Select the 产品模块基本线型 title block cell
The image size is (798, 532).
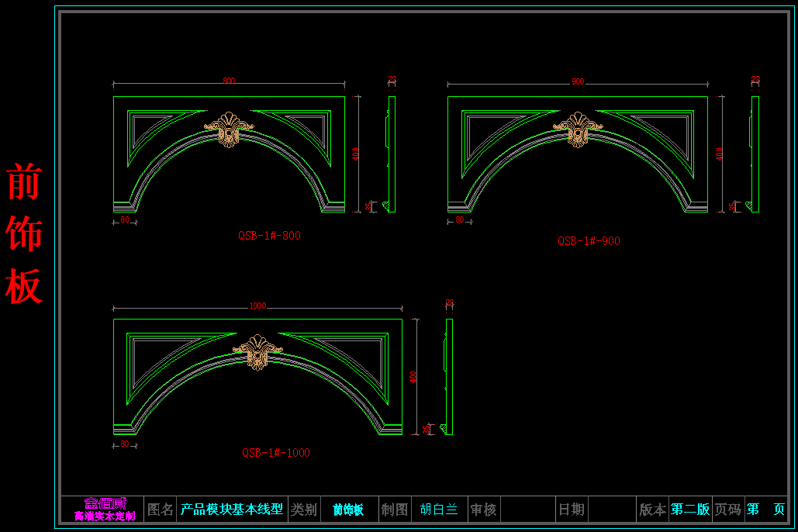[x=232, y=510]
